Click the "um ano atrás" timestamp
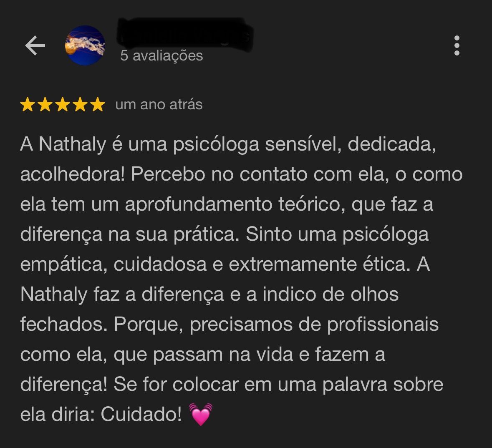Viewport: 492px width, 448px height. click(x=159, y=104)
